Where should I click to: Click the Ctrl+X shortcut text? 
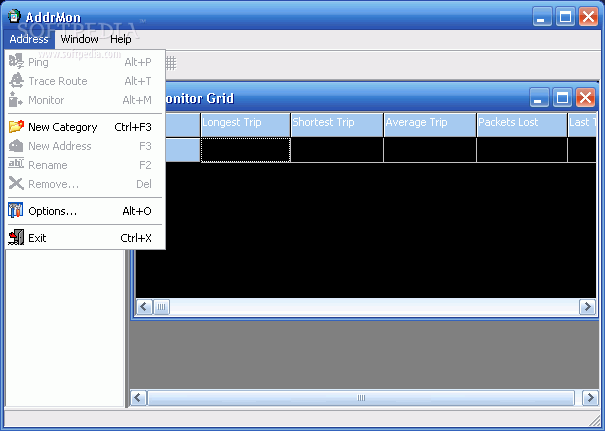coord(136,238)
